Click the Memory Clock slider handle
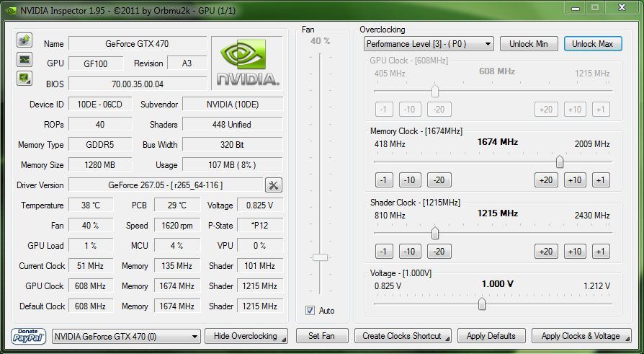Viewport: 644px width, 354px height. tap(560, 162)
